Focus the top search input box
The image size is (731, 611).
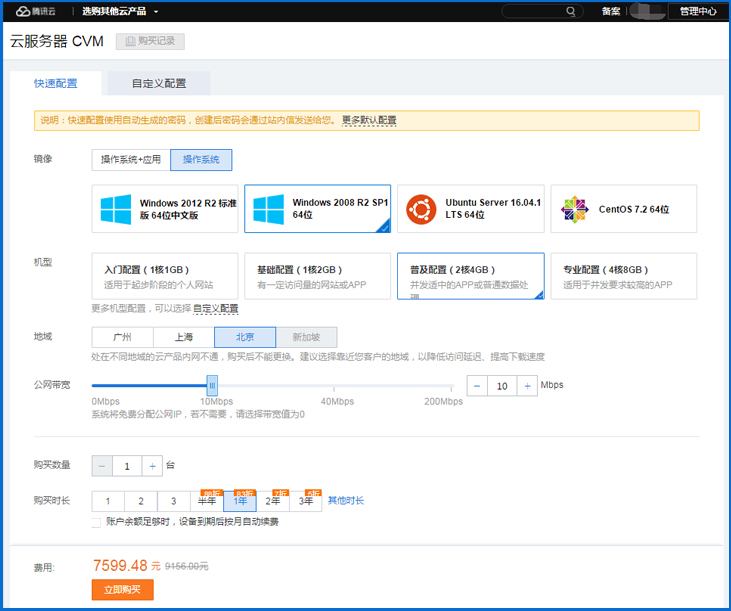(x=542, y=11)
